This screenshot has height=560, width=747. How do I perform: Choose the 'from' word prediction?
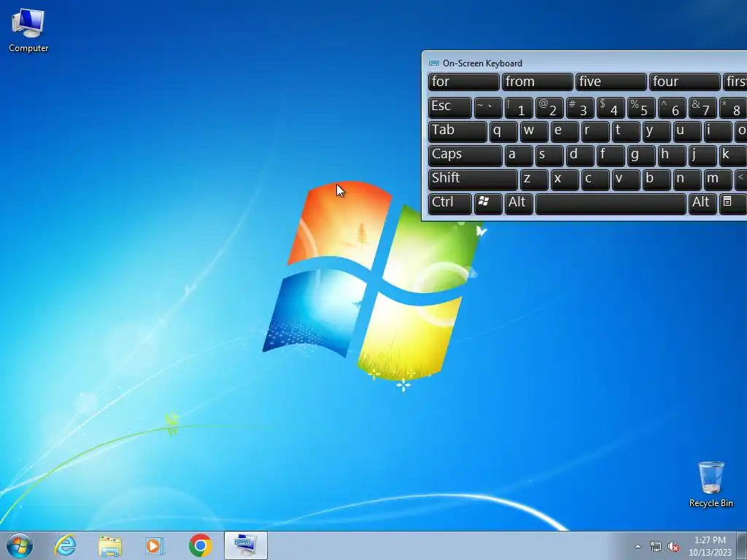[x=537, y=82]
